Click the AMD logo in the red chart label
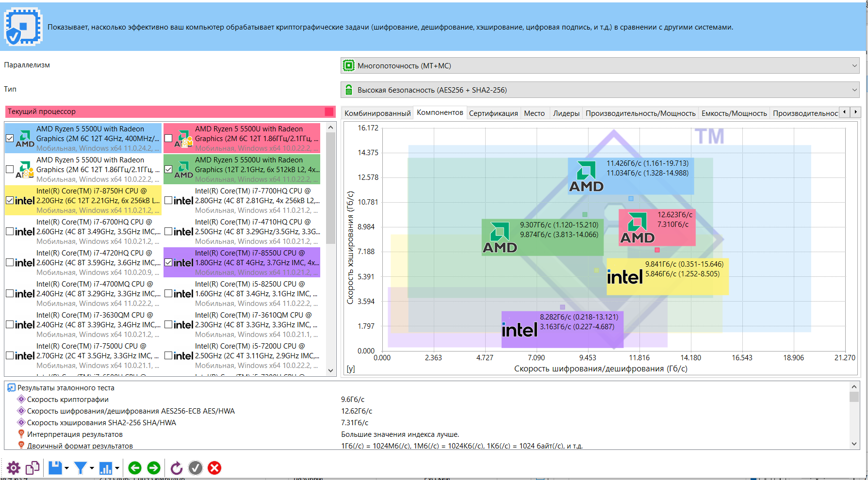This screenshot has height=480, width=868. 638,228
